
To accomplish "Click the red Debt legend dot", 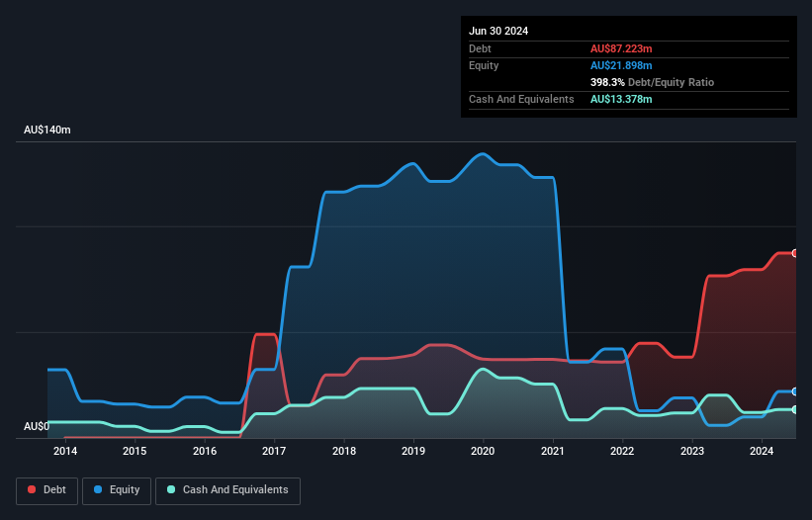I will 32,489.
